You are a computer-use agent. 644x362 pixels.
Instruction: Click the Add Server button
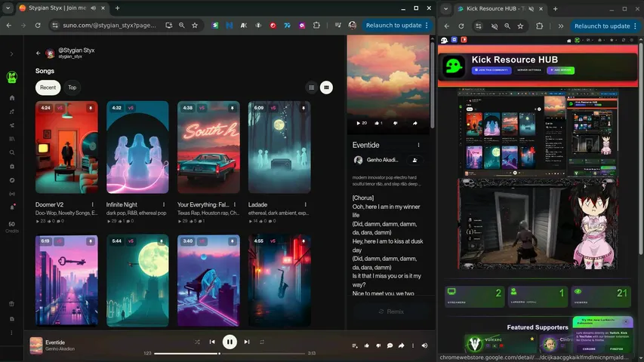pos(561,70)
